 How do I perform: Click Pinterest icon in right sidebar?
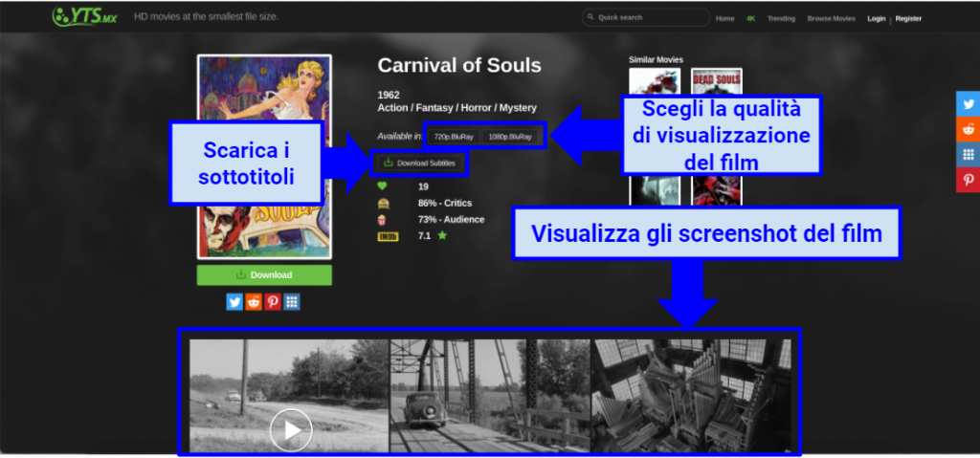pyautogui.click(x=969, y=180)
